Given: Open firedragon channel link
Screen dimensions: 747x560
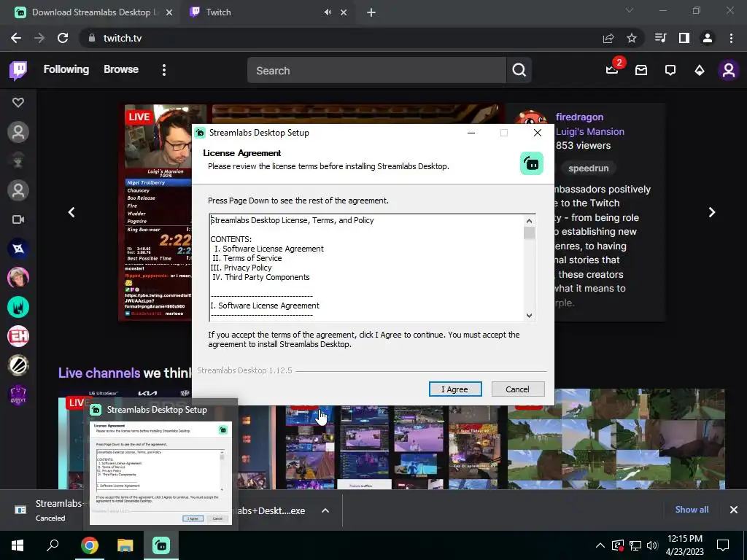Looking at the screenshot, I should [579, 117].
